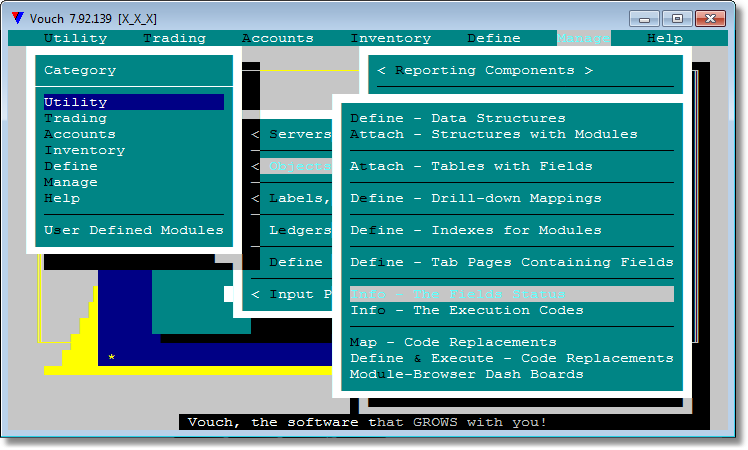
Task: Open the Help menu in menu bar
Action: (665, 38)
